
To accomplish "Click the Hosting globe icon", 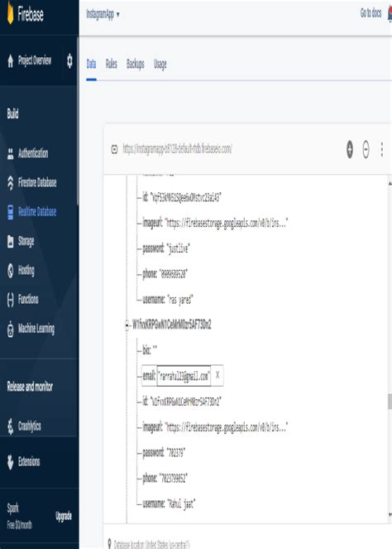I will (x=11, y=270).
